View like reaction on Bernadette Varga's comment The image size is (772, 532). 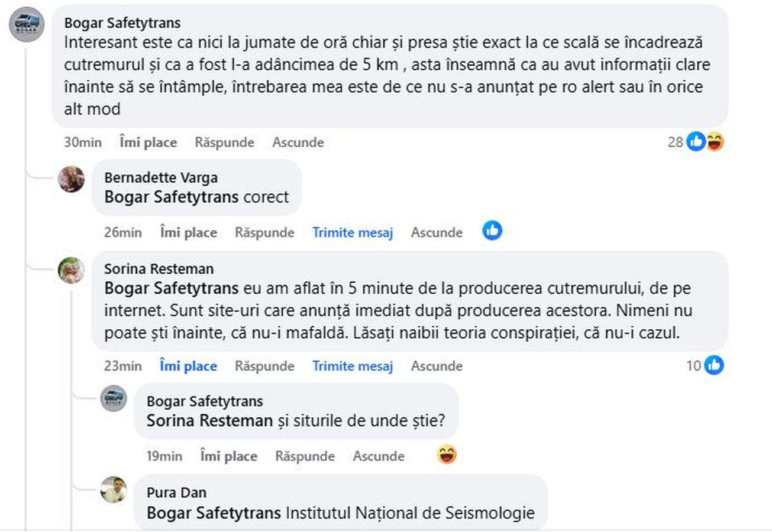pos(492,231)
